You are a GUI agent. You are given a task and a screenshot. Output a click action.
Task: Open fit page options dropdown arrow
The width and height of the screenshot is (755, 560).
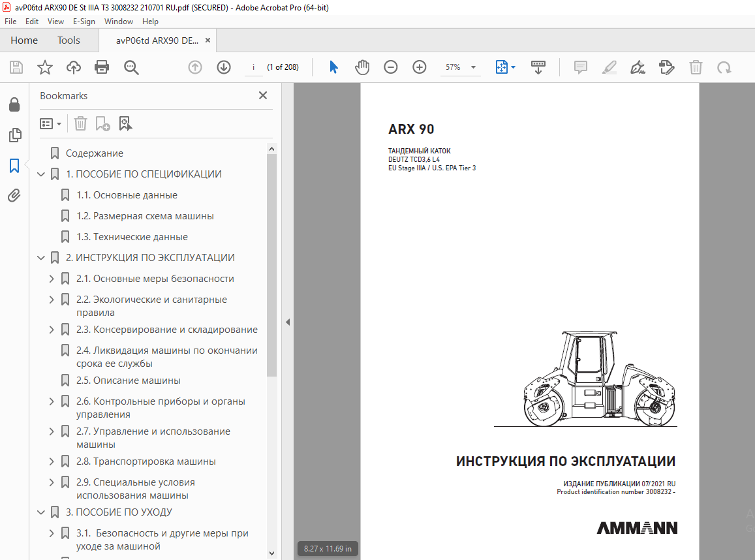click(514, 67)
